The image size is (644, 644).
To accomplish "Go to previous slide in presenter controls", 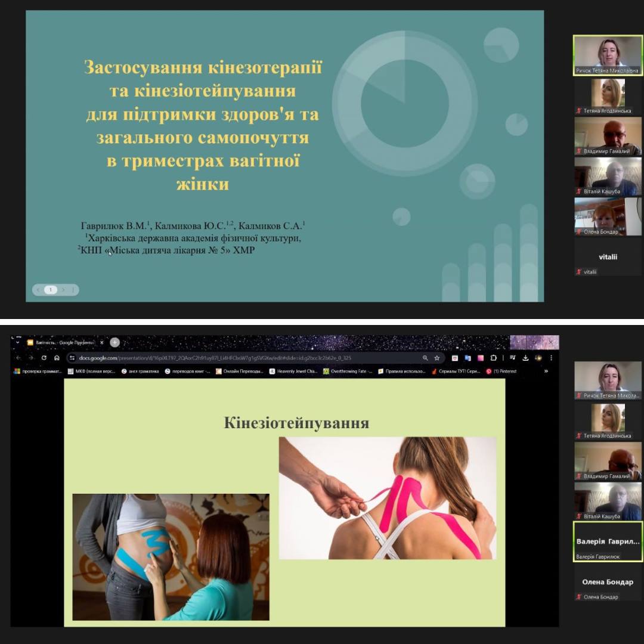I will (39, 290).
